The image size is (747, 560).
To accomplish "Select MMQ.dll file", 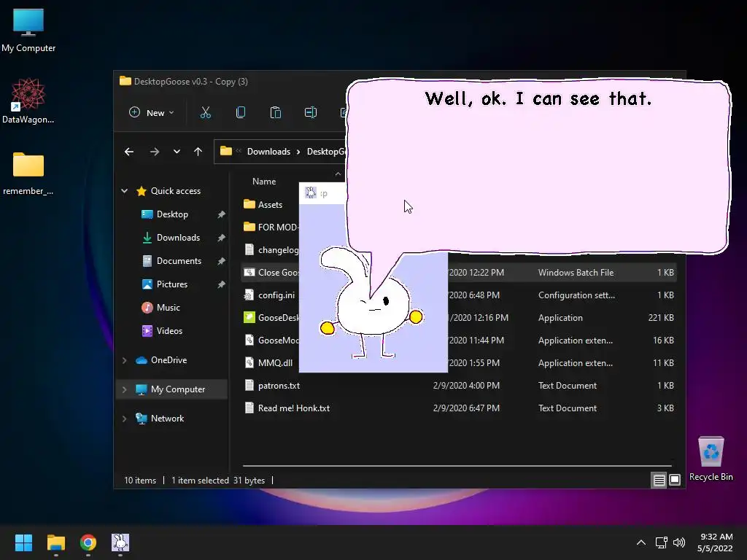I will (268, 363).
